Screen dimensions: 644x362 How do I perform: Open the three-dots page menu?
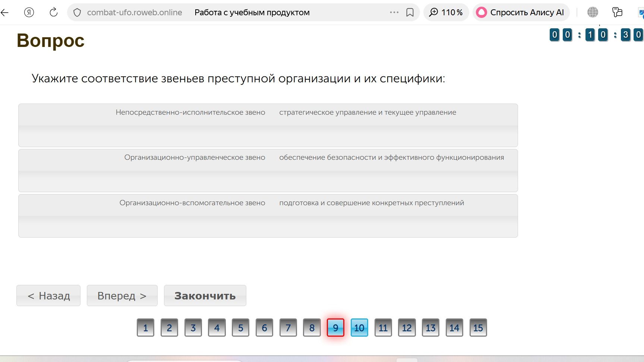(394, 12)
